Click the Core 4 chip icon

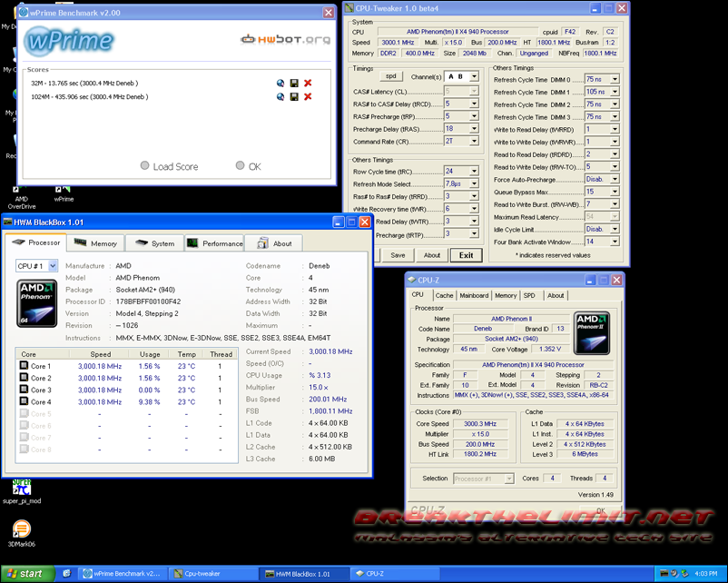click(24, 401)
